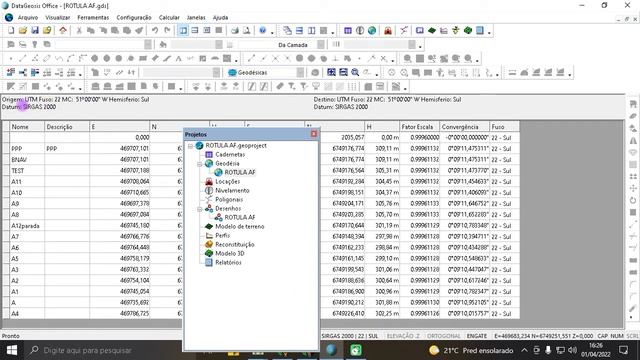Open the Visualizar menu
This screenshot has height=360, width=640.
coord(58,18)
